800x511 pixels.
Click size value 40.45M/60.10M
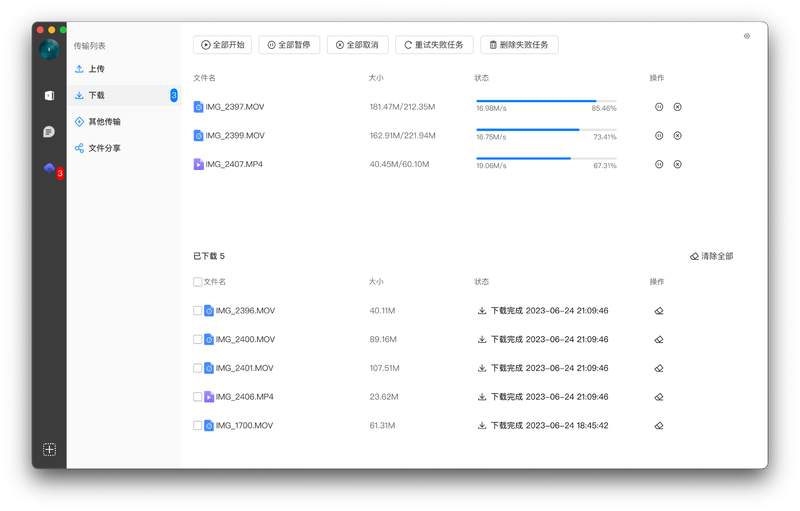pos(399,164)
